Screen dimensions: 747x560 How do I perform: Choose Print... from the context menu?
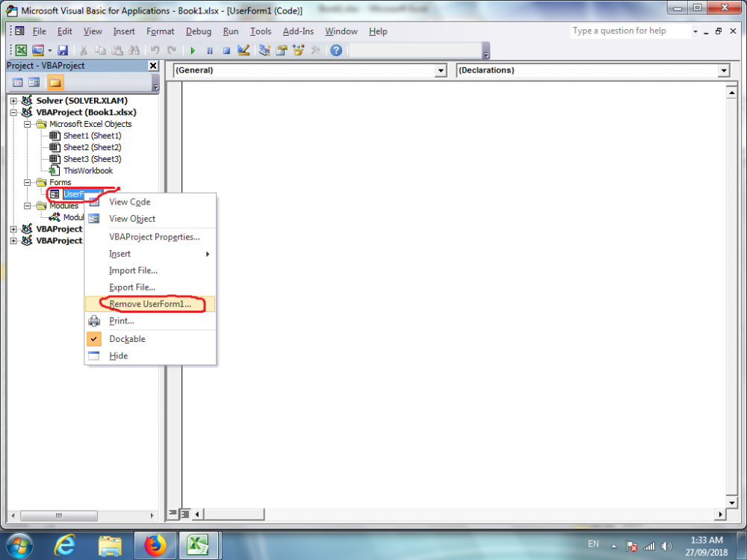coord(150,321)
